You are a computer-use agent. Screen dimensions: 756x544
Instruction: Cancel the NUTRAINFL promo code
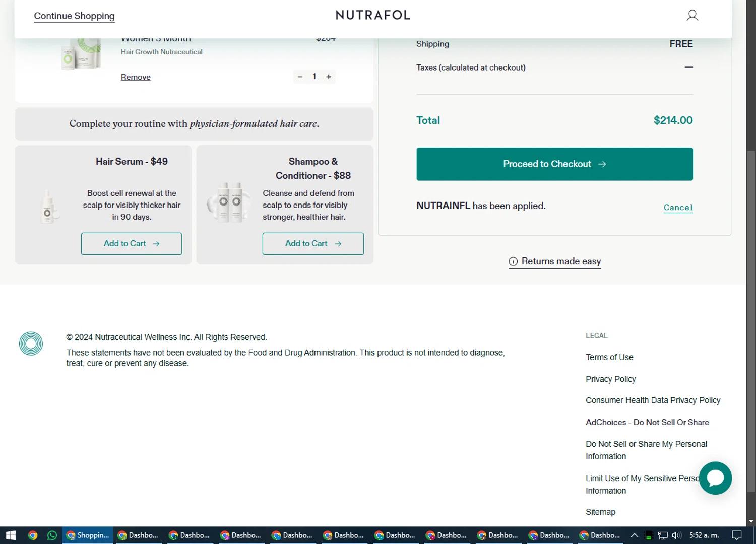678,208
